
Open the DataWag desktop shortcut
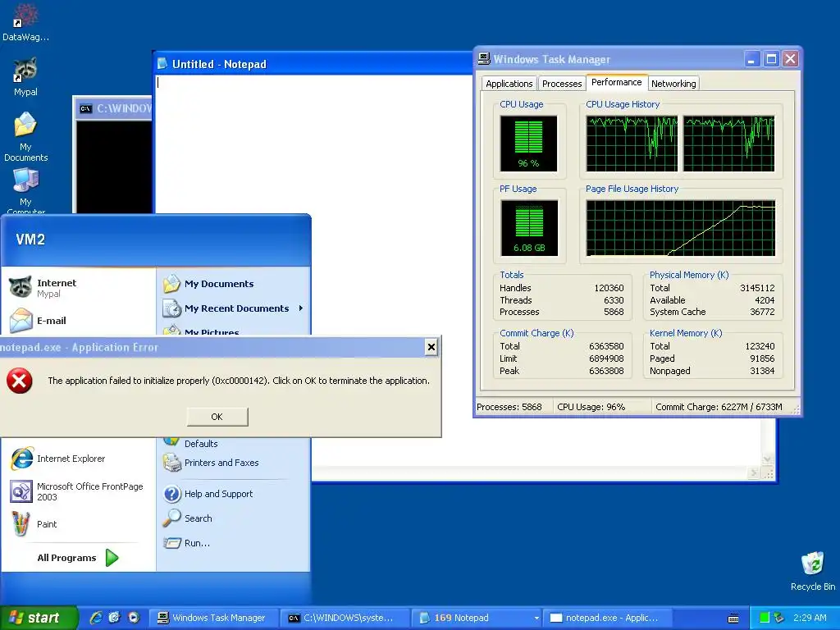(x=25, y=22)
